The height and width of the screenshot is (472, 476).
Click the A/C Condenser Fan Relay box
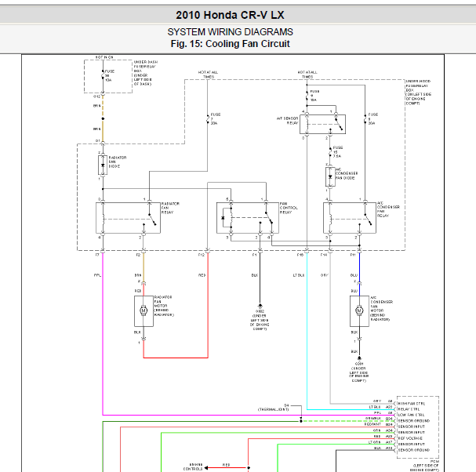pos(350,218)
